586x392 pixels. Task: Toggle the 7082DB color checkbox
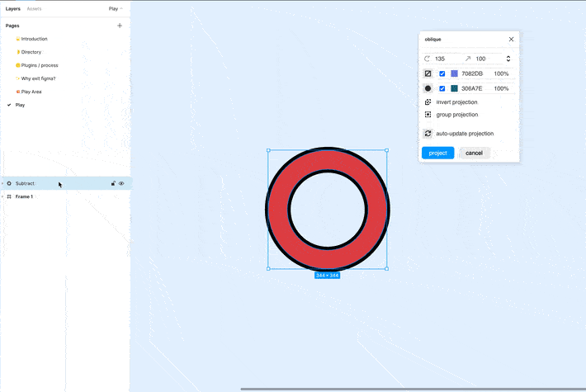pos(442,73)
